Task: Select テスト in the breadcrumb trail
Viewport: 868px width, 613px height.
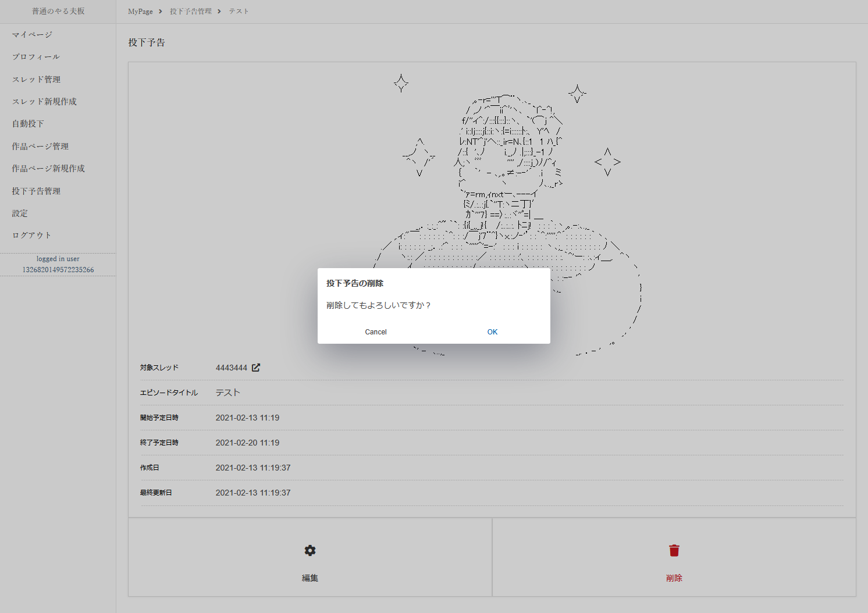Action: [x=239, y=10]
